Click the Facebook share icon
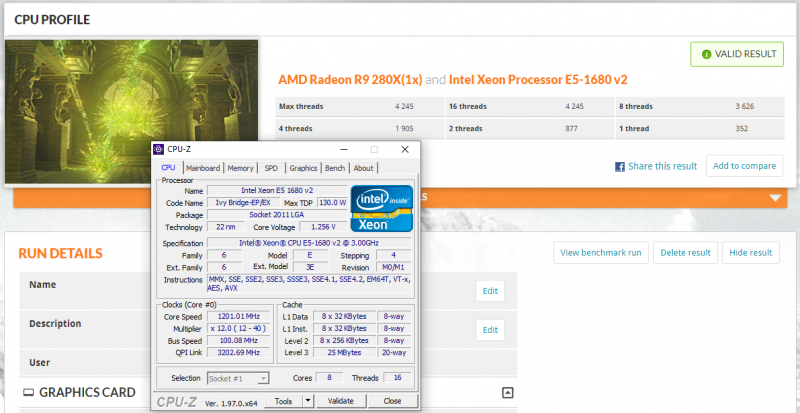800x413 pixels. 620,166
